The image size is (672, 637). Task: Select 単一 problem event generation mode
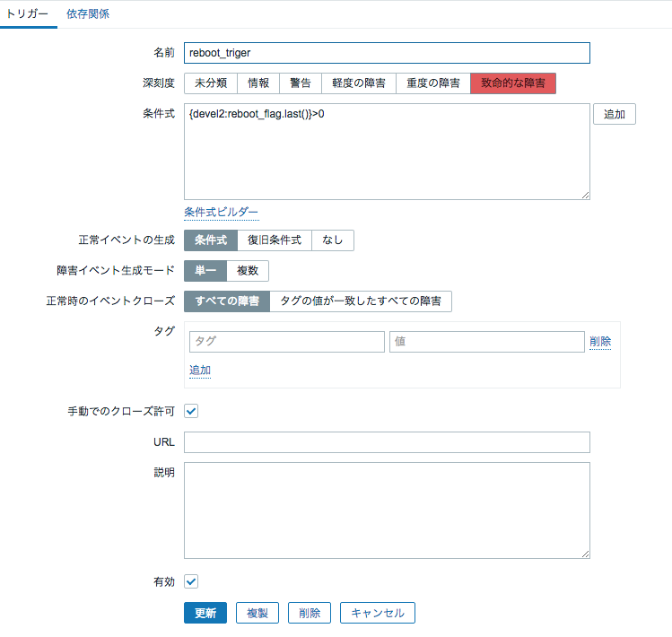coord(205,270)
